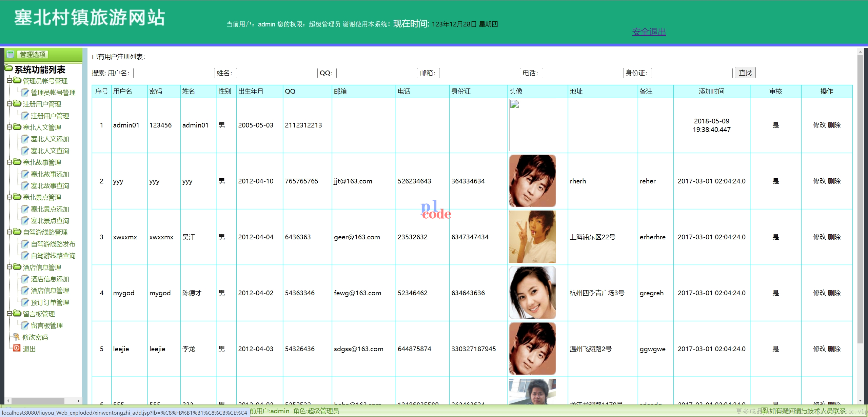Collapse the 自驾游线路管理 tree node
The height and width of the screenshot is (417, 868).
pos(9,232)
